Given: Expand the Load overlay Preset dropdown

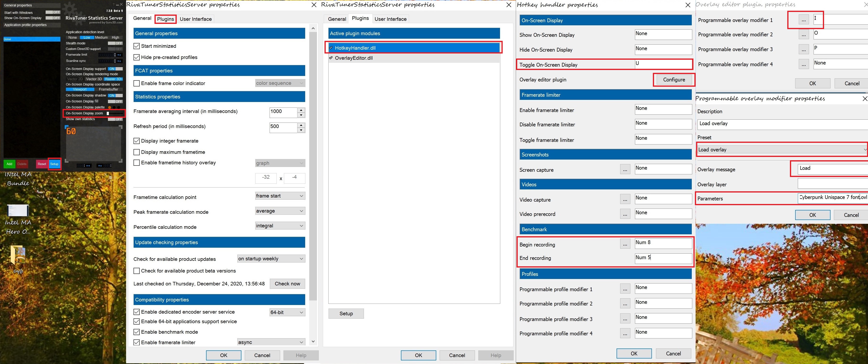Looking at the screenshot, I should pyautogui.click(x=782, y=150).
